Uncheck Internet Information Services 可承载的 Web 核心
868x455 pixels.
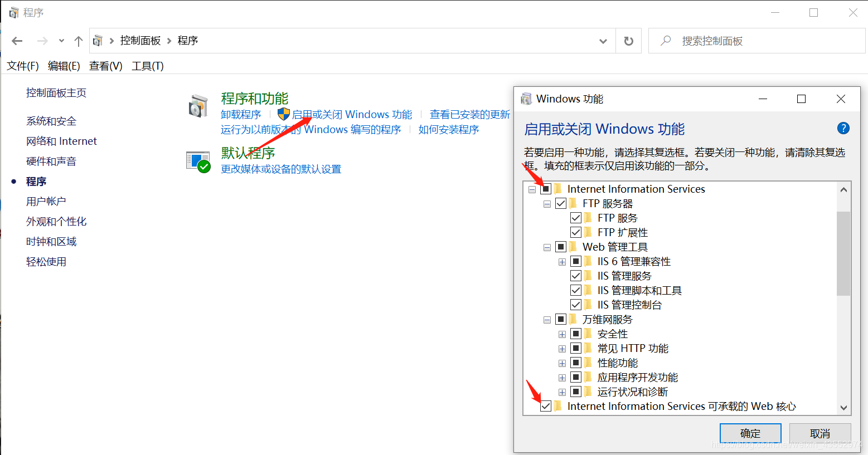(546, 406)
